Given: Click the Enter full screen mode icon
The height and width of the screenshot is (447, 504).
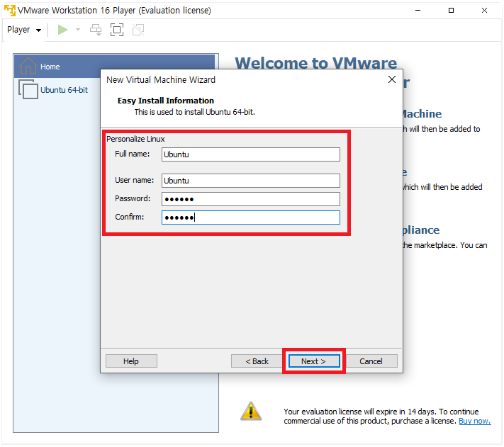Looking at the screenshot, I should coord(117,30).
